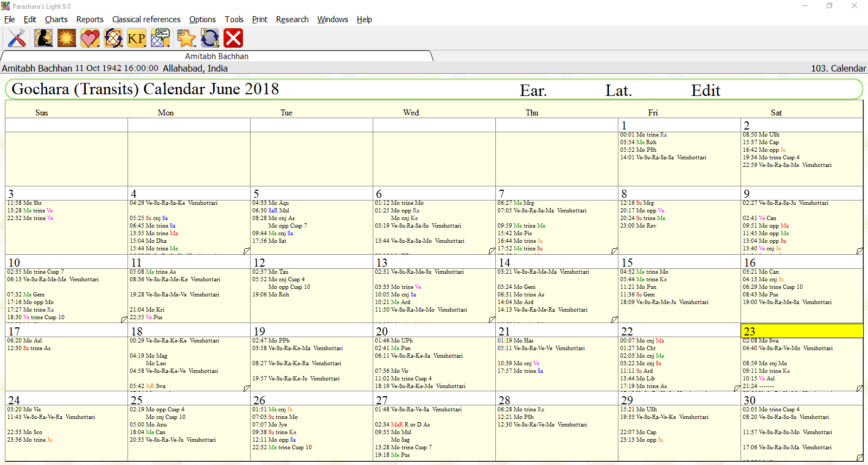Click the 'Sat' weekday column header
This screenshot has height=465, width=868.
point(776,113)
